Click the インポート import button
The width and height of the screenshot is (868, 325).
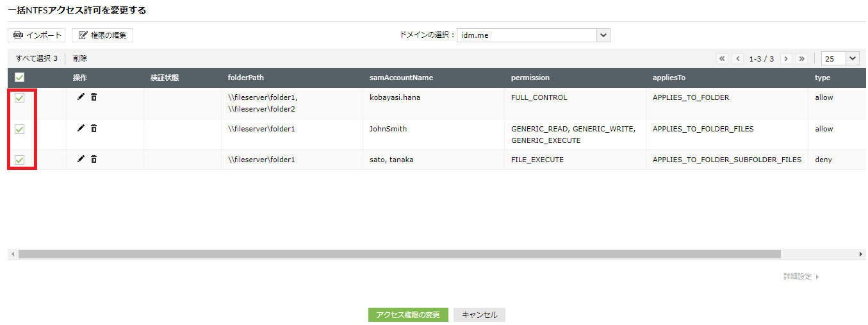tap(37, 35)
